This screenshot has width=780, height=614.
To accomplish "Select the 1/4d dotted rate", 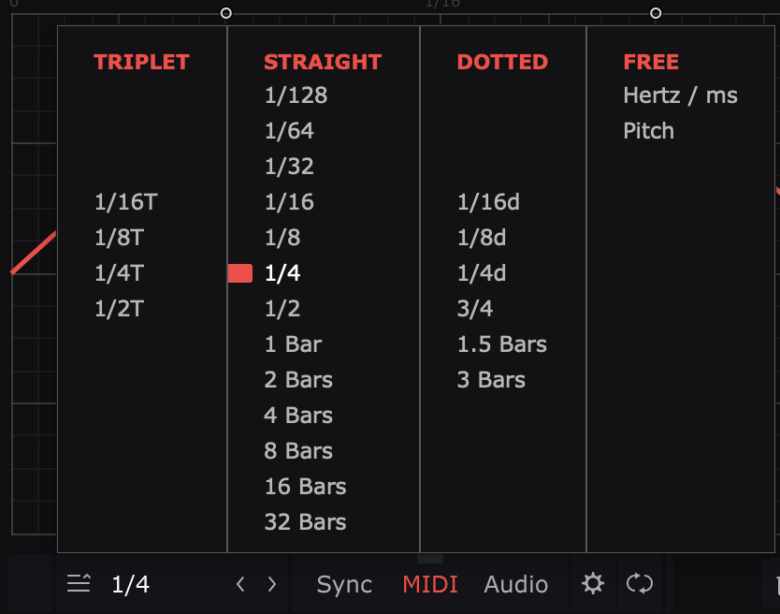I will [x=482, y=273].
